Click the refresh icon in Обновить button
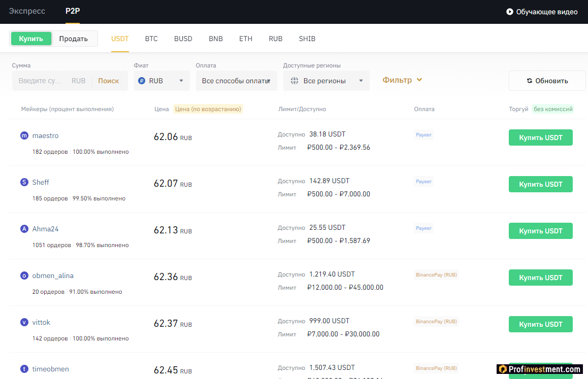Viewport: 588px width, 379px height. point(530,81)
